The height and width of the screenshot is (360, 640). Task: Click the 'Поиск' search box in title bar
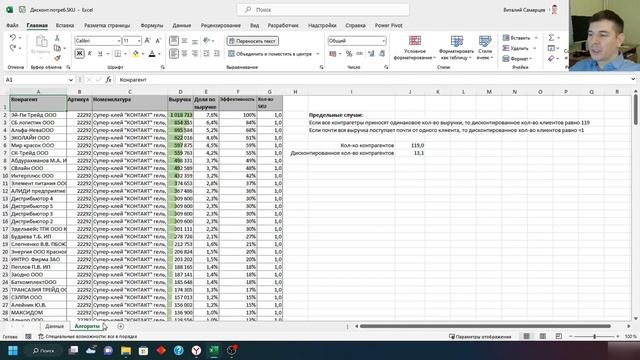coord(323,9)
